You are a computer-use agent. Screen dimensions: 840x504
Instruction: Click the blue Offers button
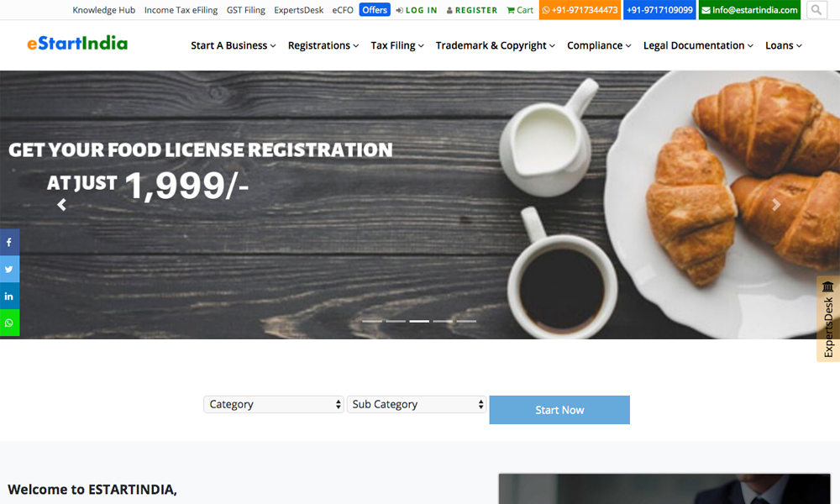pos(375,9)
